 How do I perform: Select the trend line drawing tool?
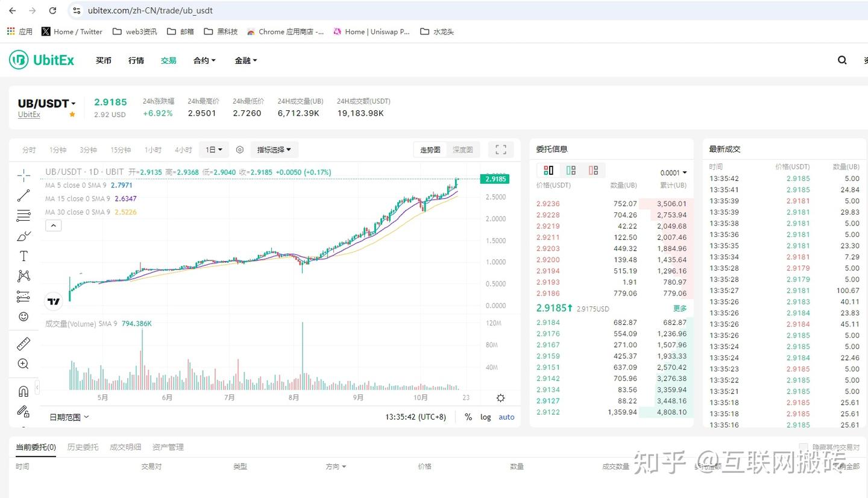[24, 195]
